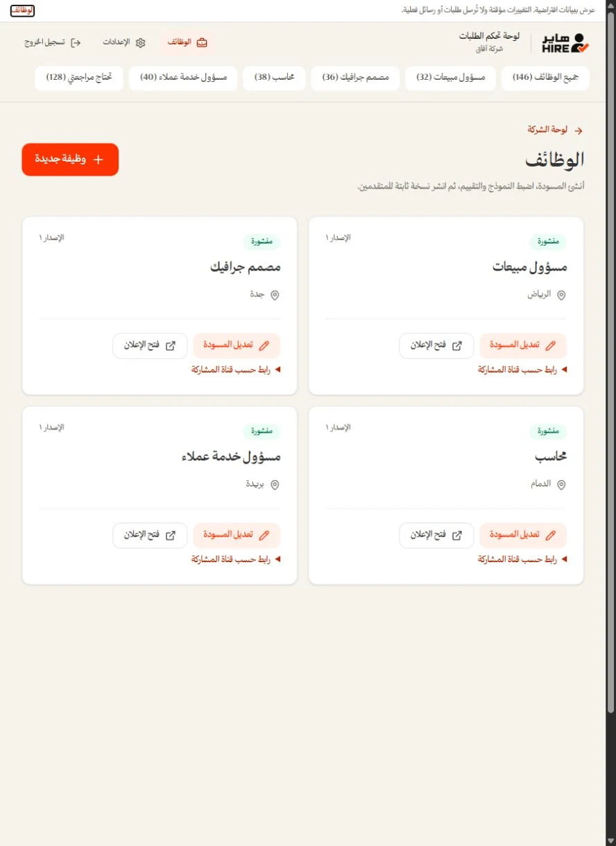Click منشورة badge on مصمم جرافيك card
The width and height of the screenshot is (616, 846).
click(262, 242)
